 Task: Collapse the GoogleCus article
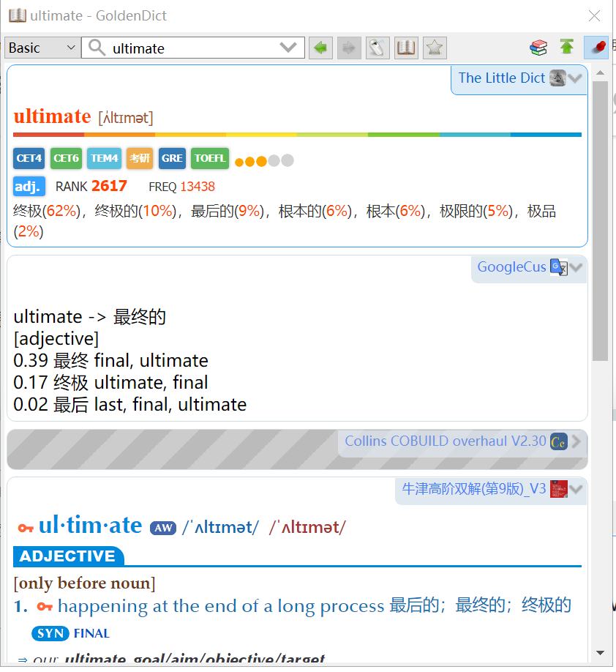point(576,267)
